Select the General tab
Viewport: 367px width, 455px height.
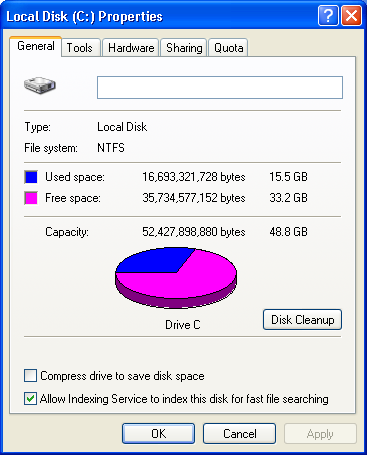(36, 46)
